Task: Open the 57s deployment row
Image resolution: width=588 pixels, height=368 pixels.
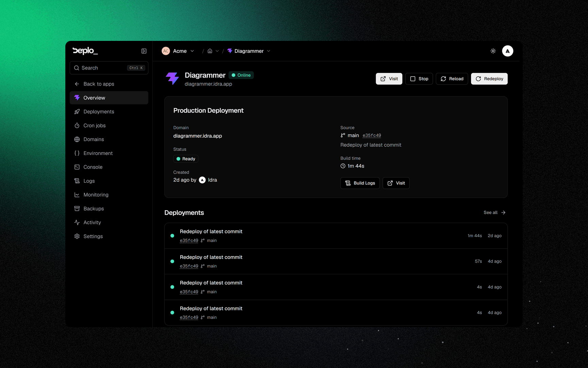Action: click(x=336, y=261)
